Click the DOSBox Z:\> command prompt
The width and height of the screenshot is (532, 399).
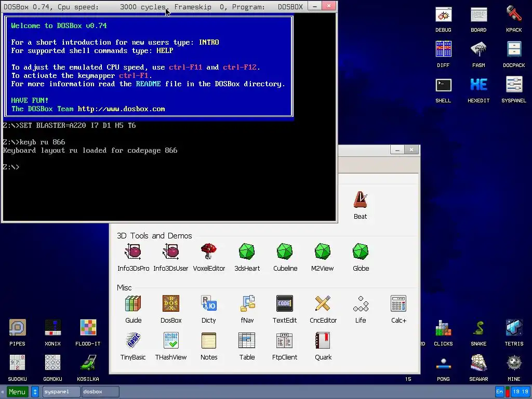pyautogui.click(x=11, y=167)
